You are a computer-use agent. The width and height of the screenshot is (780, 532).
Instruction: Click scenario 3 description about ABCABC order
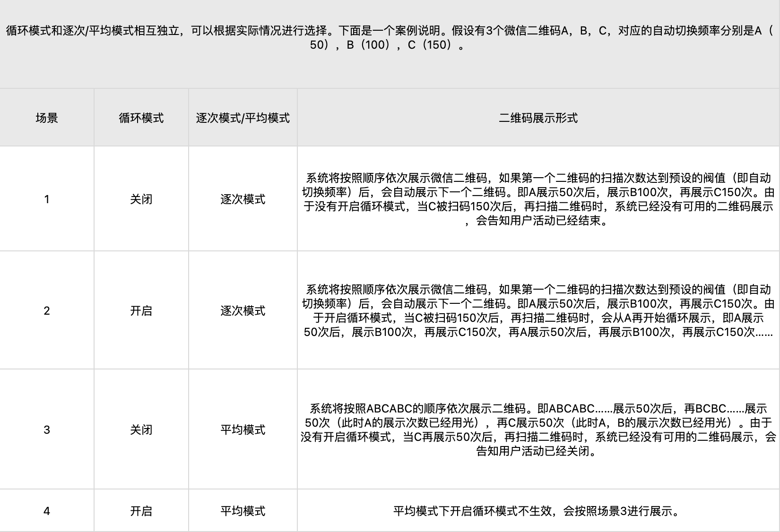(x=538, y=430)
